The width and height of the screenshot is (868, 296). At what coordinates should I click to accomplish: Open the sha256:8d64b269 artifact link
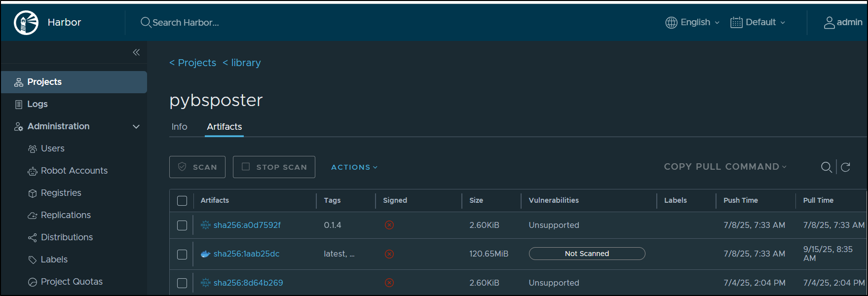click(x=248, y=283)
